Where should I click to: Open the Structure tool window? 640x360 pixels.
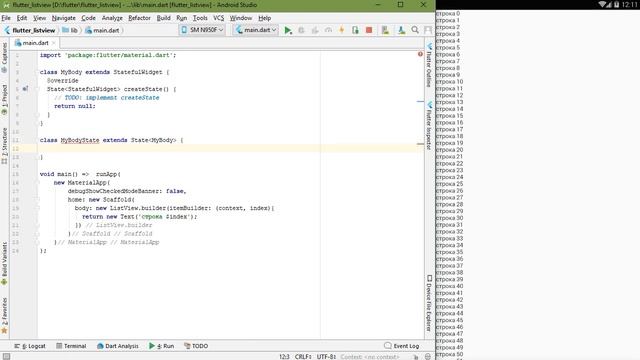click(4, 146)
